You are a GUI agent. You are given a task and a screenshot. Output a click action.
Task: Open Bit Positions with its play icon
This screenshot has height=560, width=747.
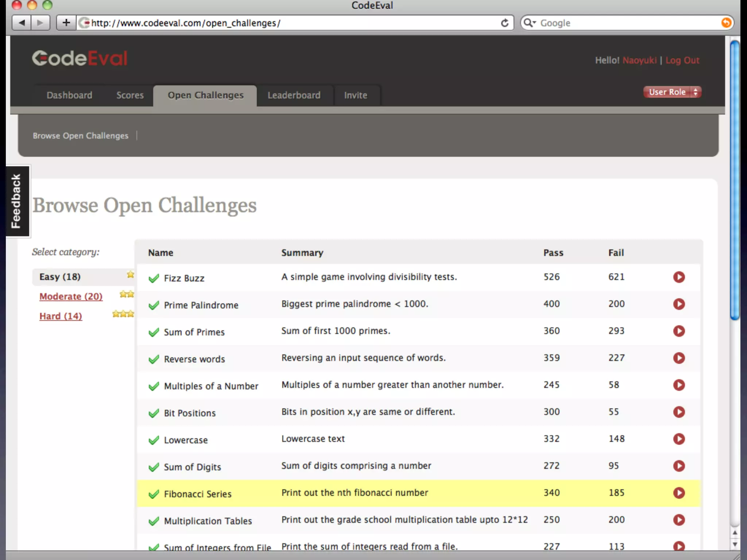pyautogui.click(x=679, y=412)
